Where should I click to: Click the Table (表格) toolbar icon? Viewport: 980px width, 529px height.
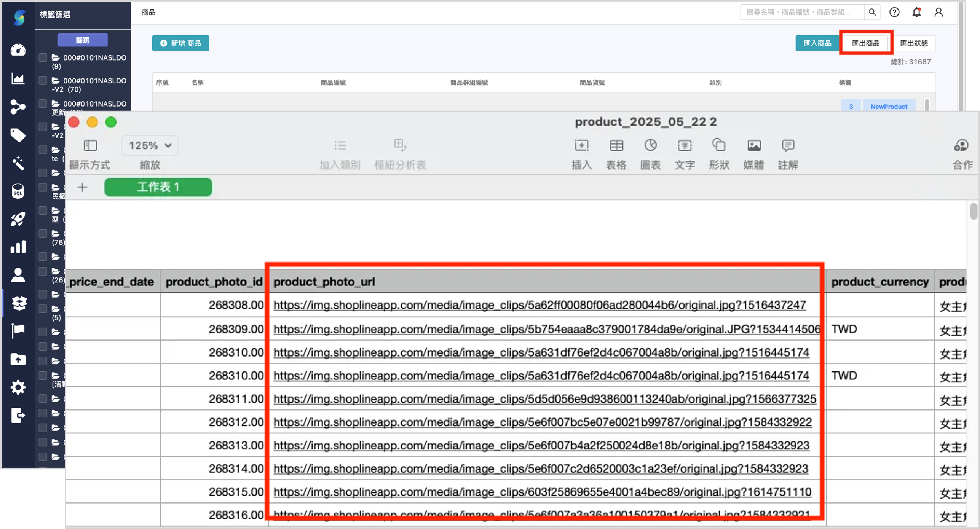click(x=616, y=146)
